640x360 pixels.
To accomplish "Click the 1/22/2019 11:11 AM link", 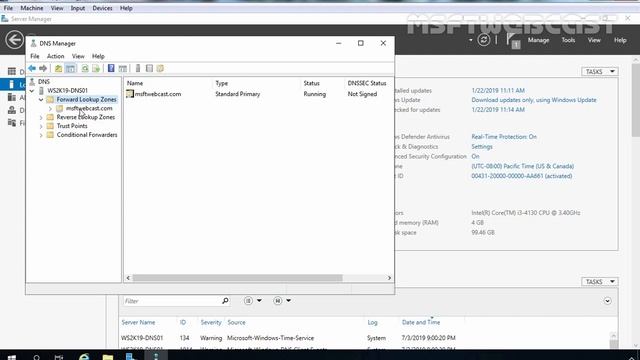I will [498, 90].
